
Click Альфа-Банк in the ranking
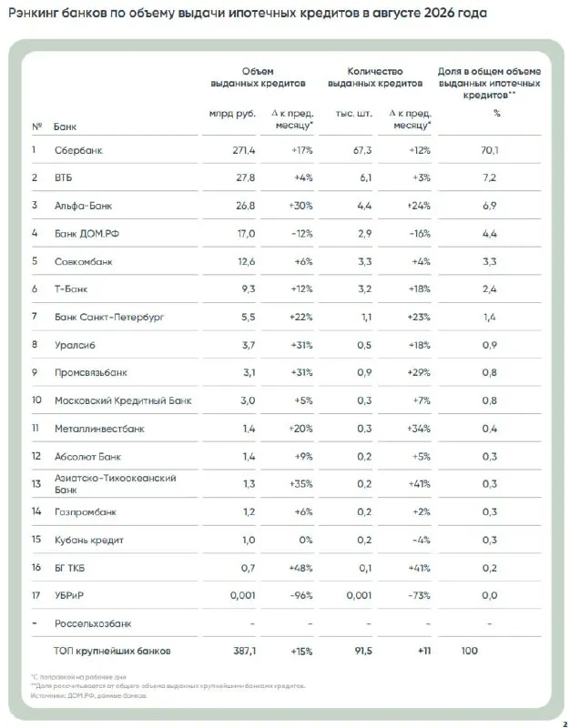[x=83, y=206]
